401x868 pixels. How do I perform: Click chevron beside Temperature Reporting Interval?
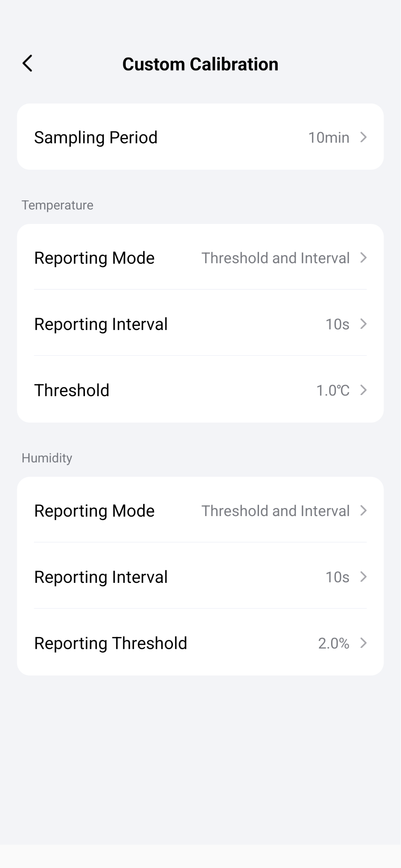363,324
